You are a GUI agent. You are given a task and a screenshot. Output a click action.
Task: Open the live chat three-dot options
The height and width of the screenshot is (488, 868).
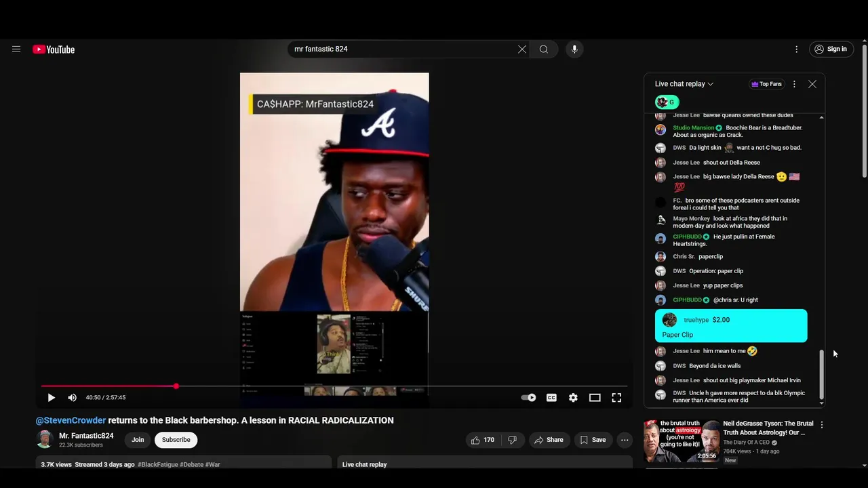click(794, 84)
